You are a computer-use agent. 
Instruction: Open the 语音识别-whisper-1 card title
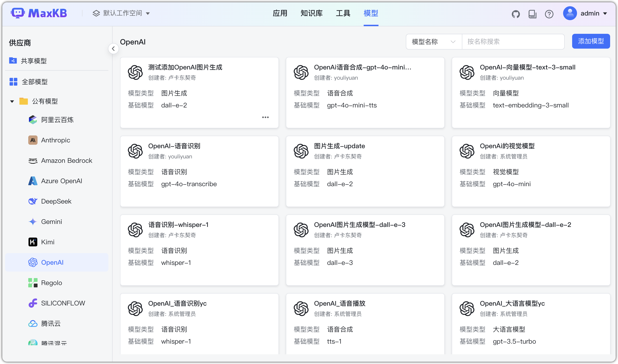tap(178, 225)
